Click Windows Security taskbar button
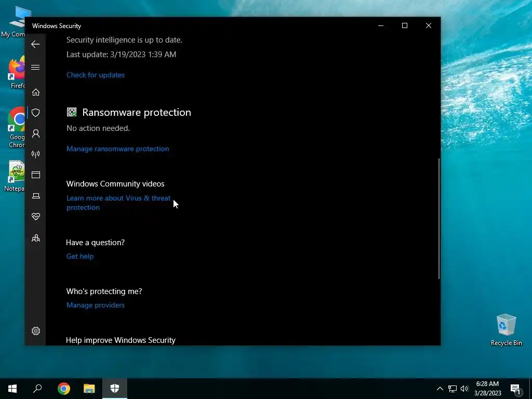This screenshot has height=399, width=532. [x=115, y=389]
